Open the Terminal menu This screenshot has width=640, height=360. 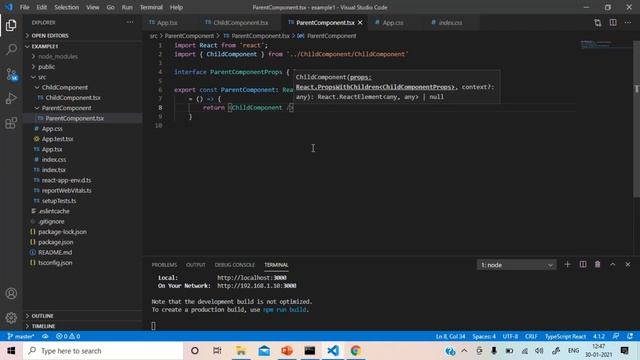coord(151,7)
